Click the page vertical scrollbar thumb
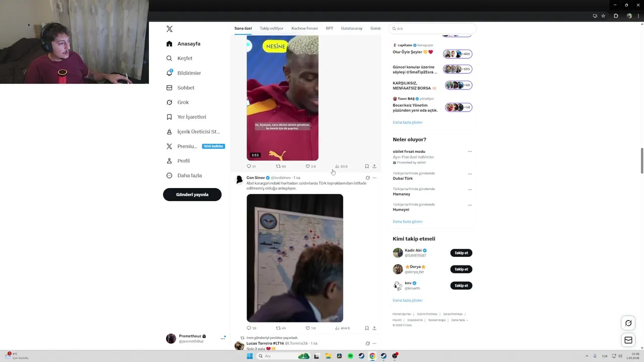This screenshot has height=362, width=644. click(641, 161)
